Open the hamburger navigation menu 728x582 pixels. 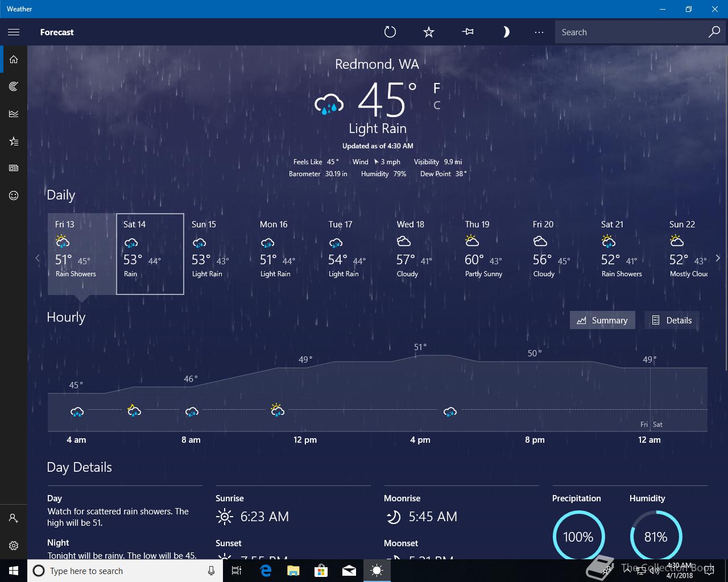(14, 32)
